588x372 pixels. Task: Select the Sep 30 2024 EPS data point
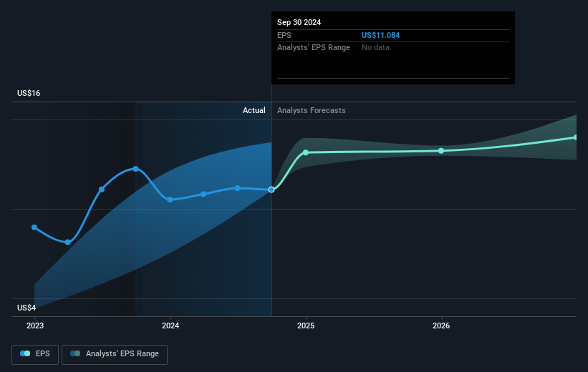pos(271,190)
